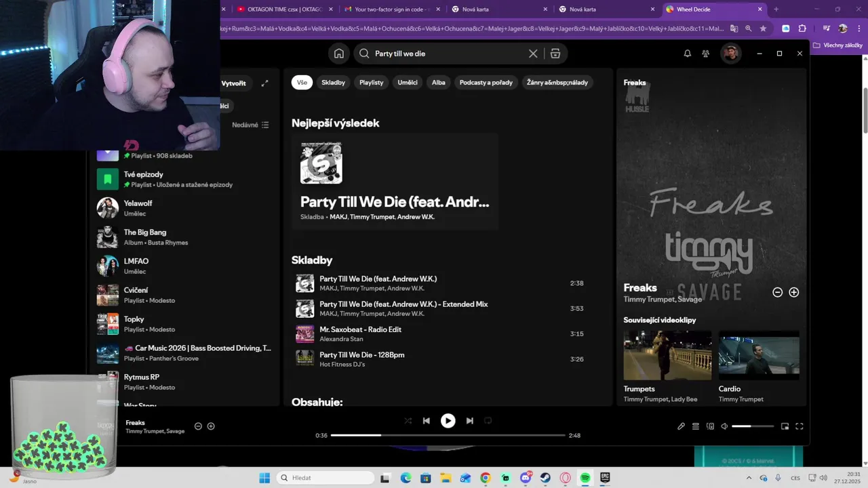Open Spotify from the Windows taskbar
This screenshot has width=868, height=488.
tap(585, 478)
